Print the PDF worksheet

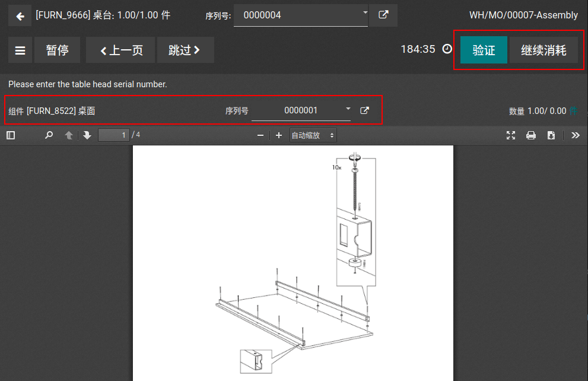click(x=531, y=135)
